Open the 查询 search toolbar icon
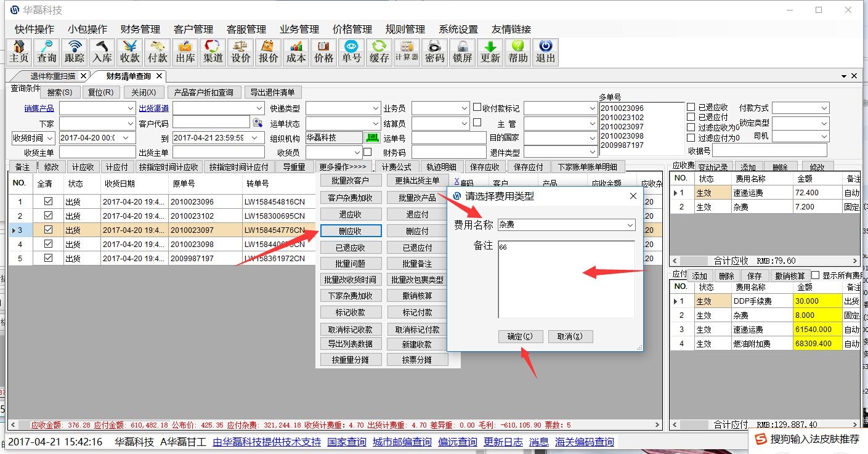The image size is (868, 454). 47,52
